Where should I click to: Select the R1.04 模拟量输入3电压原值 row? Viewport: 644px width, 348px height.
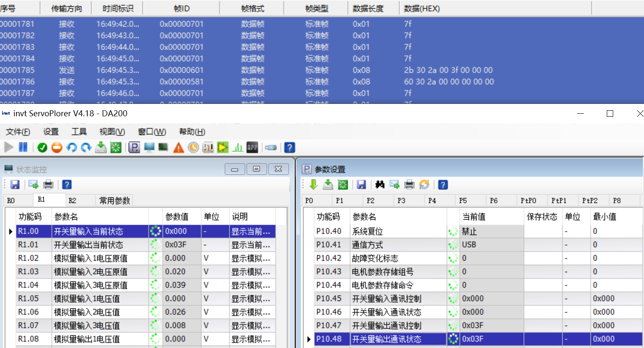pyautogui.click(x=145, y=285)
